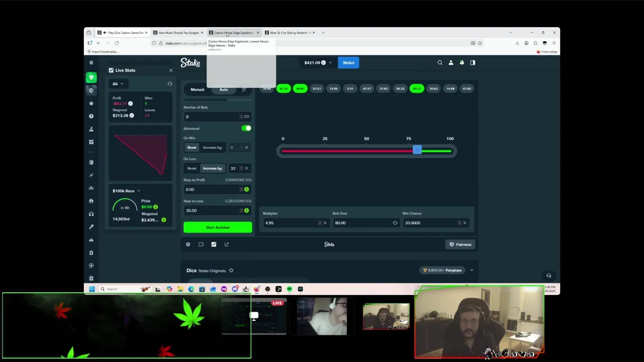644x362 pixels.
Task: Open the $100k Race dropdown
Action: tap(126, 191)
